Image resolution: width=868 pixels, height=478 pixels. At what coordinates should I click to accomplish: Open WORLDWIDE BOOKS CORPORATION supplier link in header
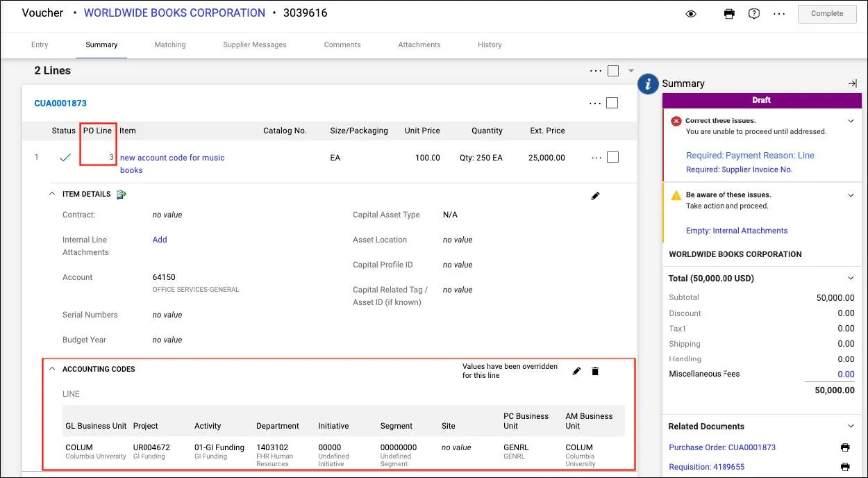pyautogui.click(x=174, y=13)
